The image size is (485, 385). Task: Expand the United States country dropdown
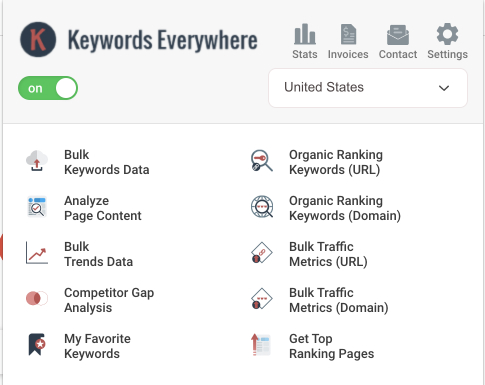[x=368, y=88]
